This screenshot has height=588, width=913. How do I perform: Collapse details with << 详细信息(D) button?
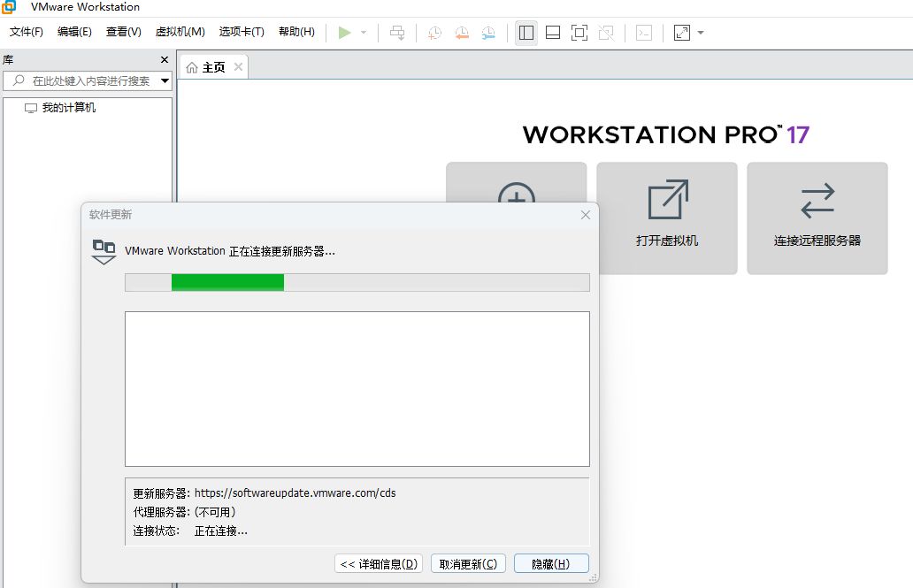click(379, 563)
